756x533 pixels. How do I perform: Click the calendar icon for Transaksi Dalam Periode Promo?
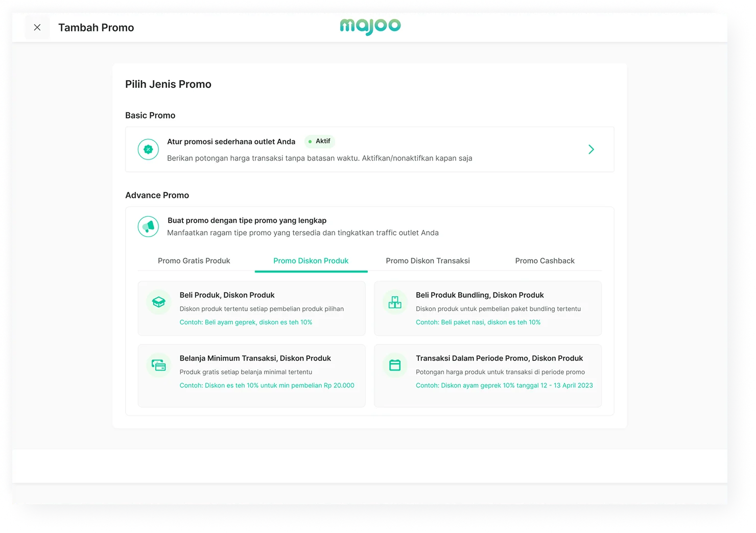395,365
